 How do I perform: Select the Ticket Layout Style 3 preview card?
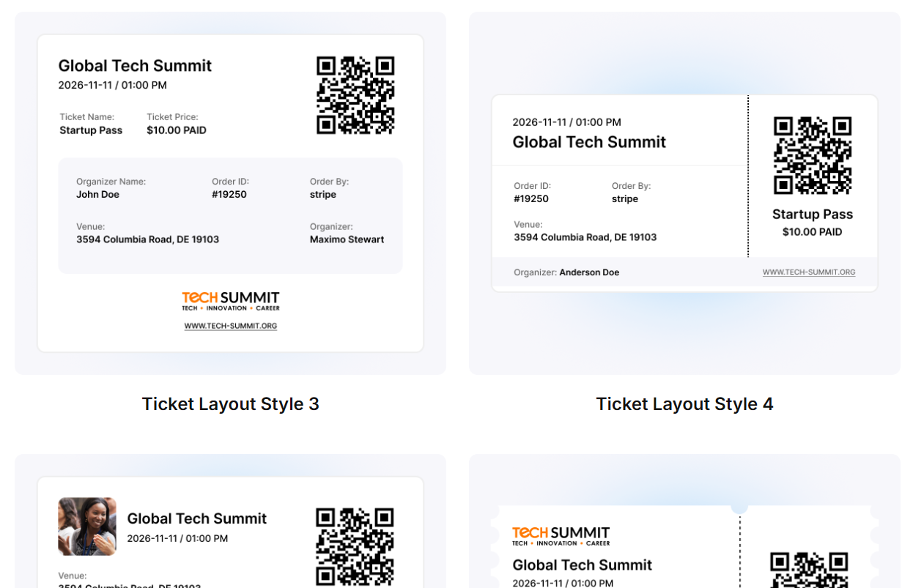click(231, 193)
